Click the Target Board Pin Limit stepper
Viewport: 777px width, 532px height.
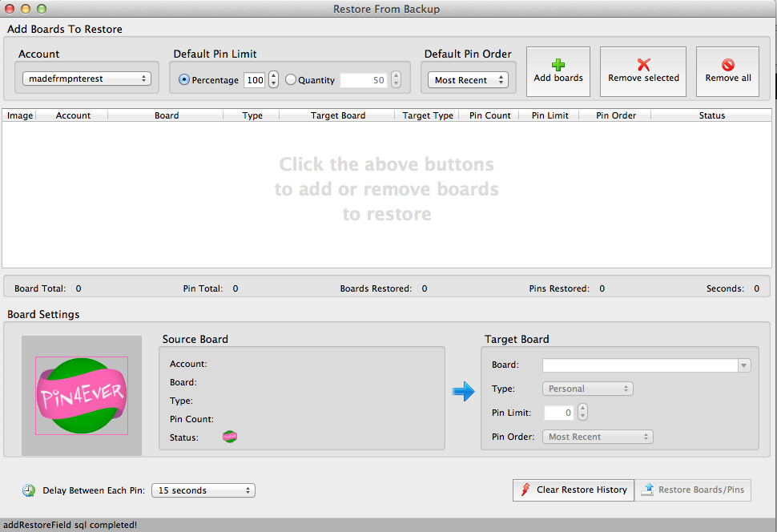coord(583,413)
